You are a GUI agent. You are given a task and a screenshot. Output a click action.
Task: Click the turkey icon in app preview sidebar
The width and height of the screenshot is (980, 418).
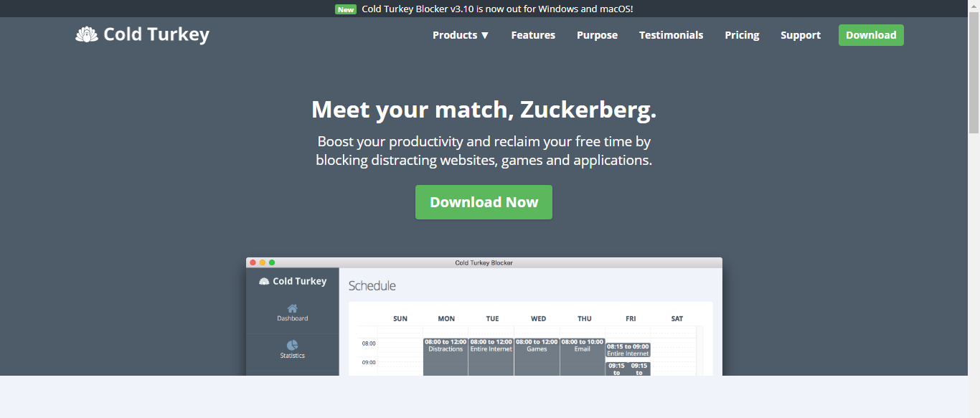(264, 281)
